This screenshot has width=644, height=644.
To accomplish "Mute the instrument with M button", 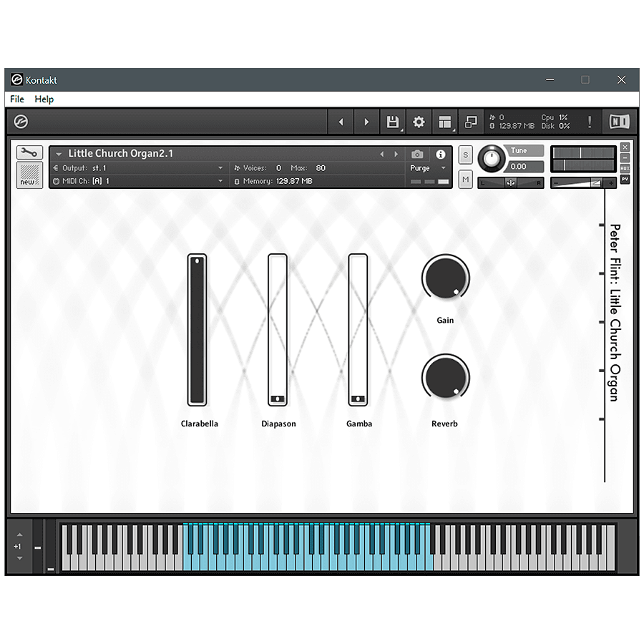I will 465,180.
